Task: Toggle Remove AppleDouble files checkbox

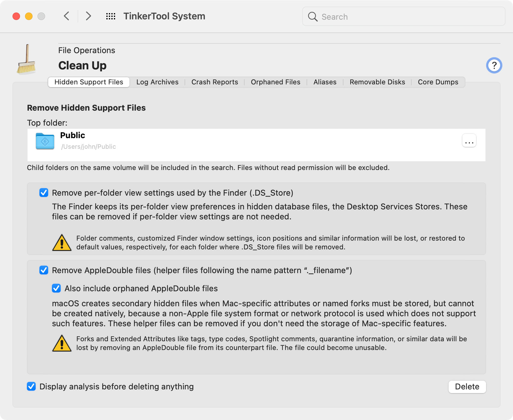Action: tap(44, 270)
